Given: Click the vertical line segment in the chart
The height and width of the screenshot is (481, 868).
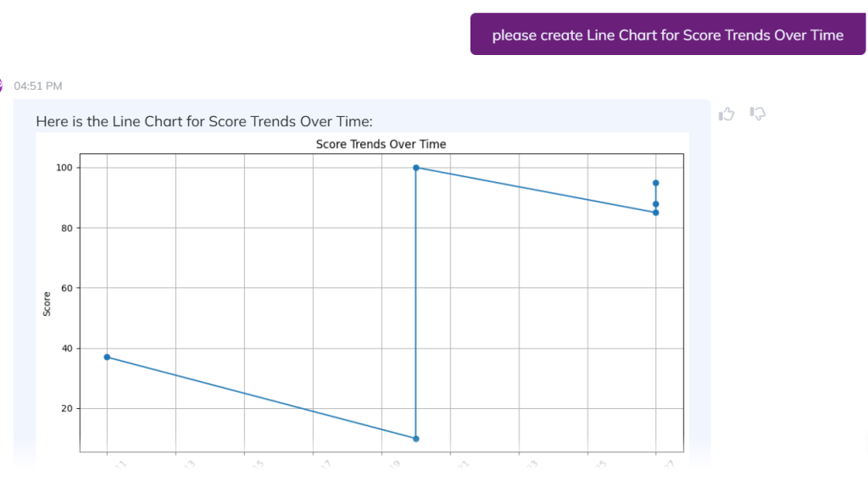Looking at the screenshot, I should [x=415, y=305].
